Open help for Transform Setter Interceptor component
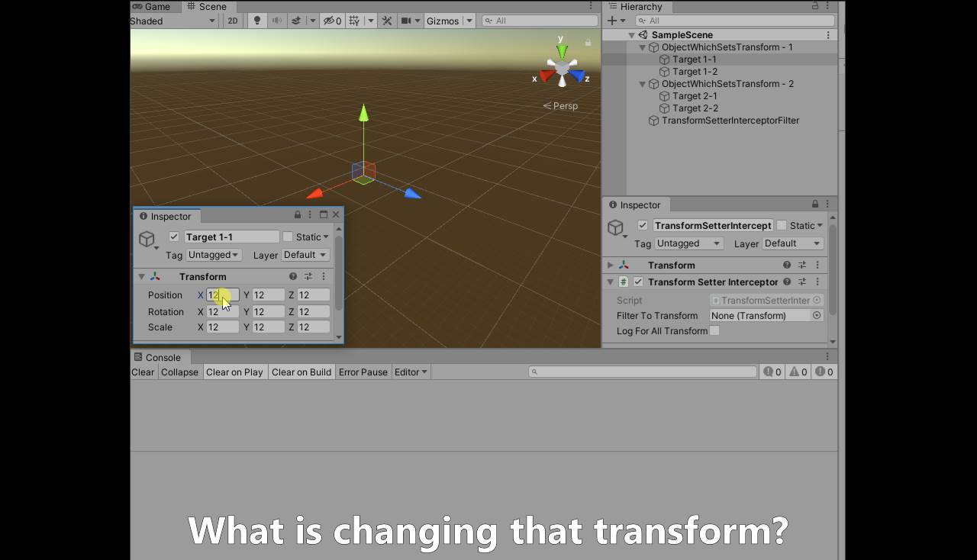Viewport: 977px width, 560px height. pos(787,282)
